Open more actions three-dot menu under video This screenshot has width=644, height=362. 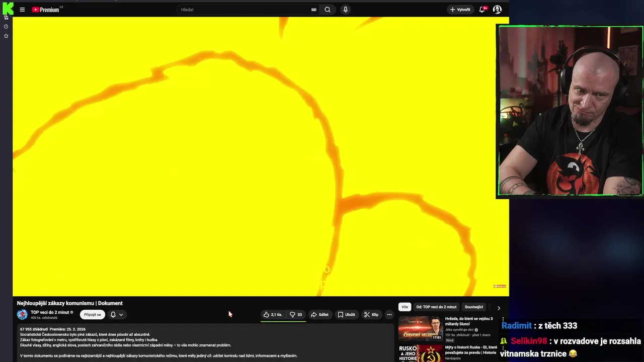point(389,315)
